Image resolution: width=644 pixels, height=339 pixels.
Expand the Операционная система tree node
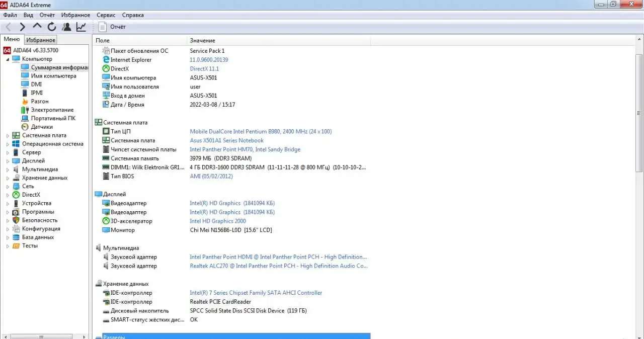8,144
